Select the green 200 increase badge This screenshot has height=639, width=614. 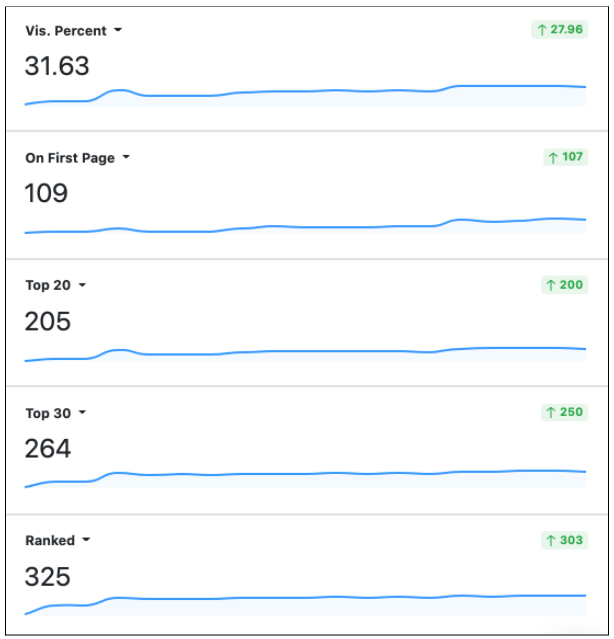[x=564, y=284]
